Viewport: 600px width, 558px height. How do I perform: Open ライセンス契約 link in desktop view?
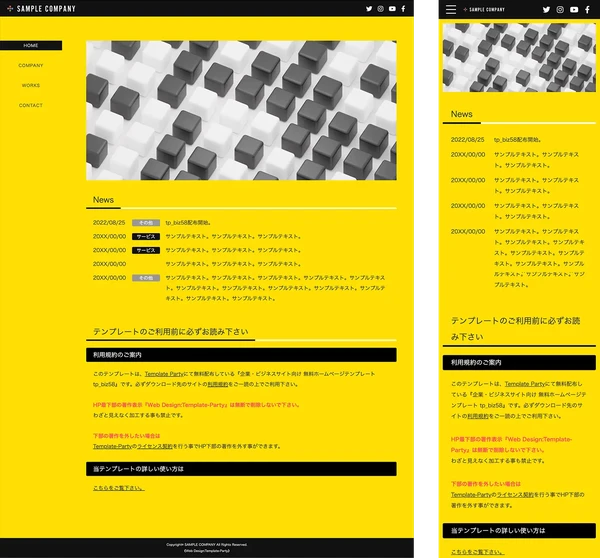(x=155, y=446)
